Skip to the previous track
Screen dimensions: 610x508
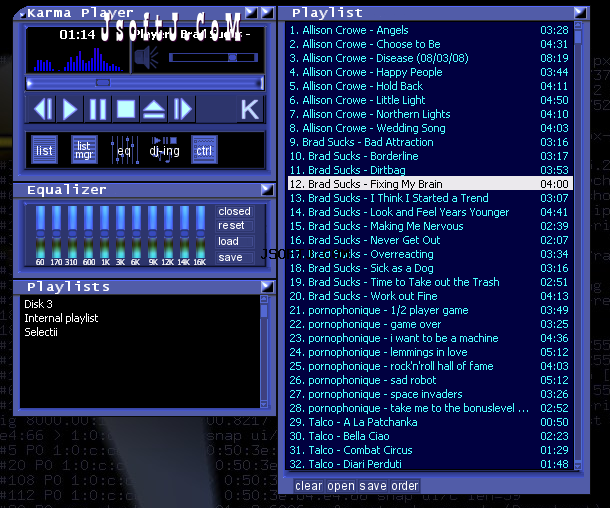pyautogui.click(x=43, y=109)
